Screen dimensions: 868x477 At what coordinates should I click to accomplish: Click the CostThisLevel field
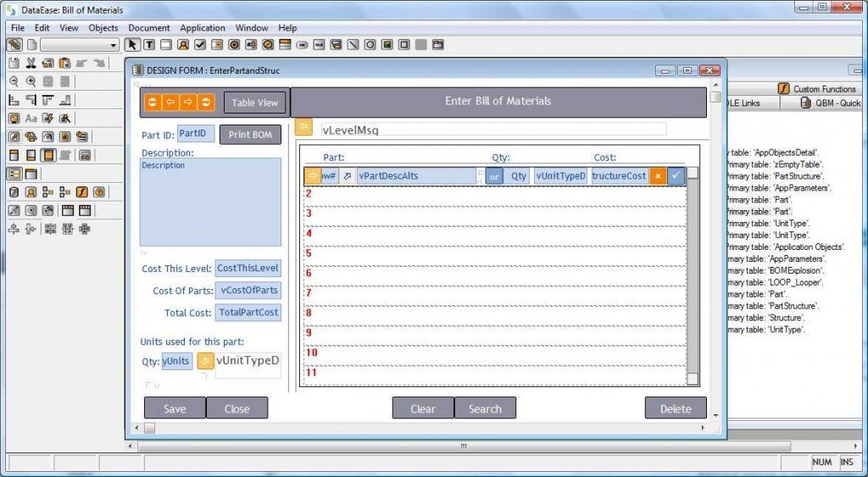248,269
